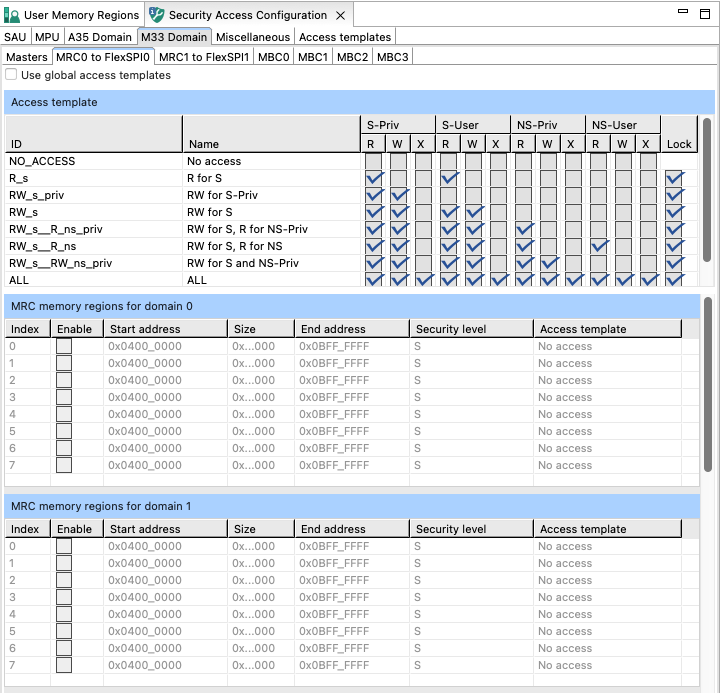Enable region 0 in domain 0 table
The width and height of the screenshot is (720, 693).
point(64,346)
